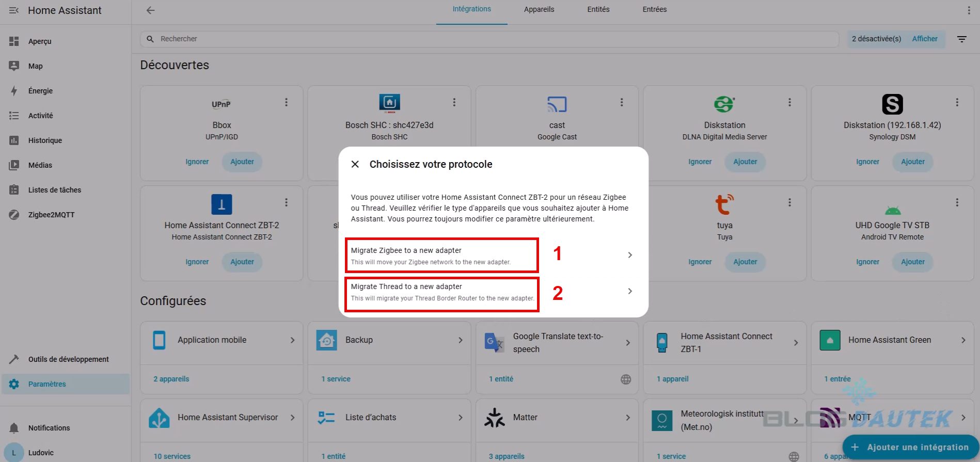The height and width of the screenshot is (462, 980).
Task: Open Outils de développement in sidebar
Action: pos(68,359)
